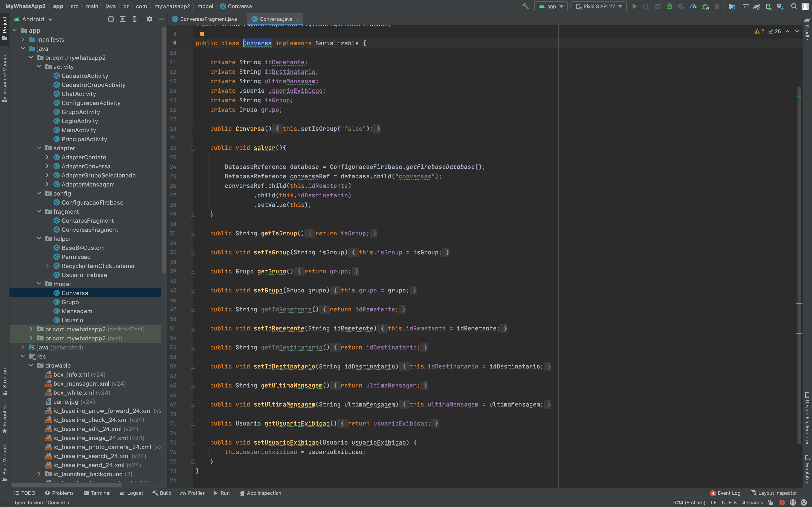The height and width of the screenshot is (507, 812).
Task: Run the app using the green play icon
Action: click(635, 6)
